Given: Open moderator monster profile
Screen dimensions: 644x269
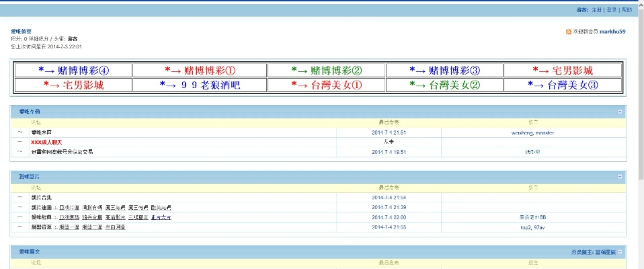Looking at the screenshot, I should [x=545, y=132].
